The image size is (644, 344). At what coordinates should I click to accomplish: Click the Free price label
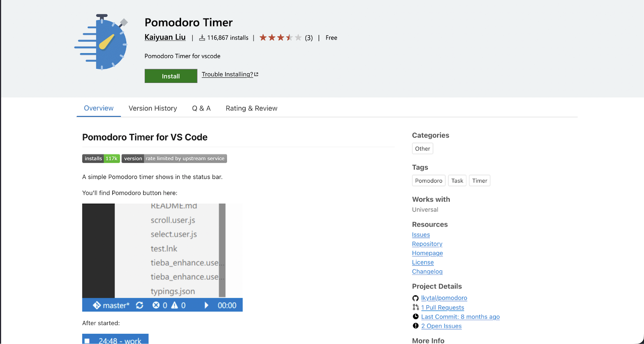click(x=331, y=38)
